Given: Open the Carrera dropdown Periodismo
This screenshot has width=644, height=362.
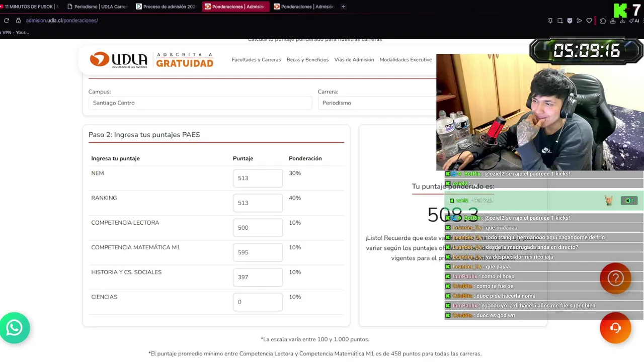Looking at the screenshot, I should pyautogui.click(x=377, y=103).
